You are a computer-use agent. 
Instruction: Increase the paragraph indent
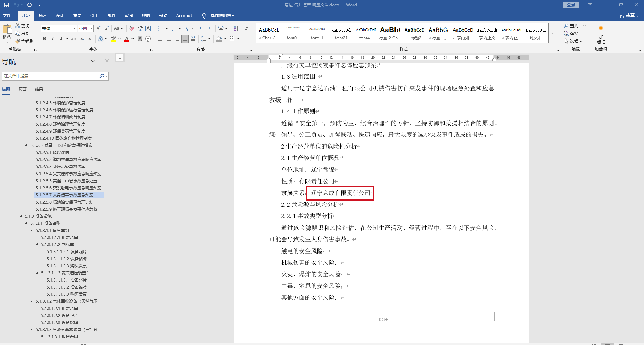210,29
